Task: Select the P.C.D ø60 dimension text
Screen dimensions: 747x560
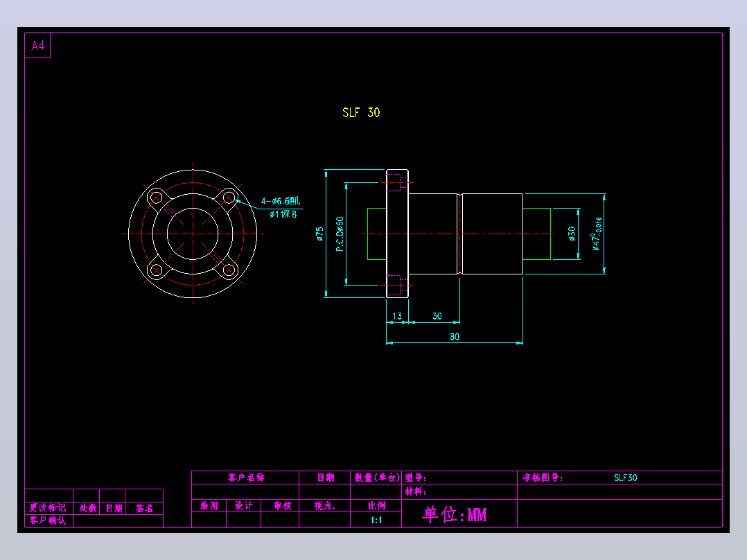Action: [x=340, y=234]
